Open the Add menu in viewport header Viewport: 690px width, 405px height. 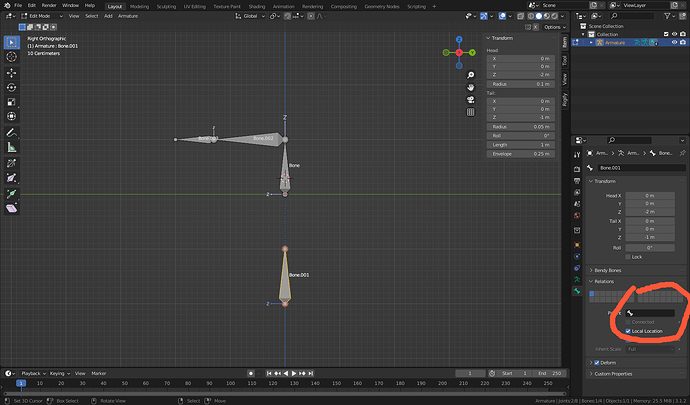point(108,16)
